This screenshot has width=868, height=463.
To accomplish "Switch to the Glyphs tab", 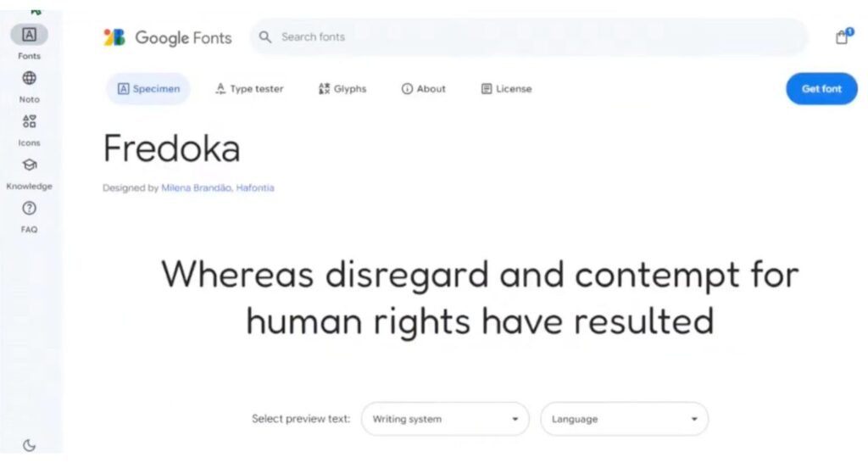I will coord(342,88).
